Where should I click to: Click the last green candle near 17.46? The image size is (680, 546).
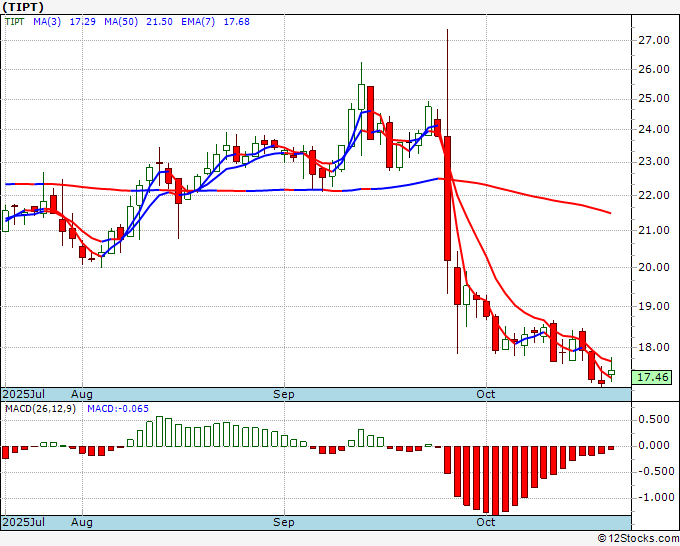pyautogui.click(x=611, y=373)
